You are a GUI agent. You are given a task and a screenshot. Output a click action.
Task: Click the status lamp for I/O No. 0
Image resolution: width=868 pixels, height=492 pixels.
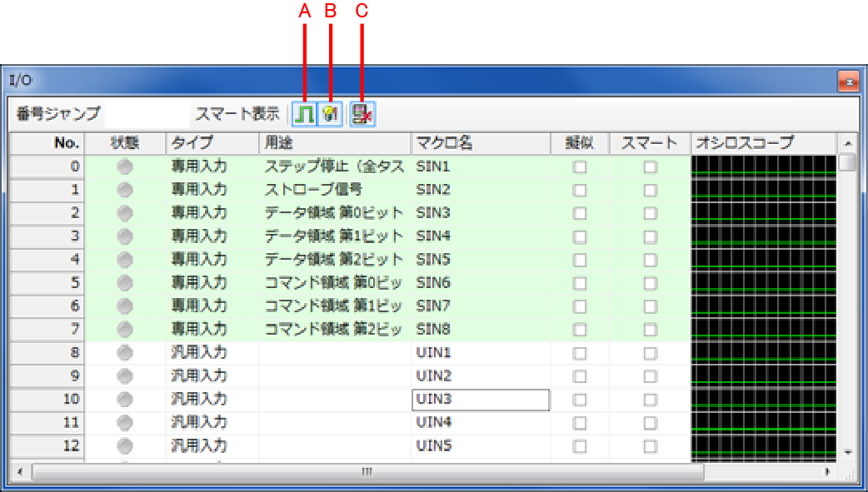(125, 166)
